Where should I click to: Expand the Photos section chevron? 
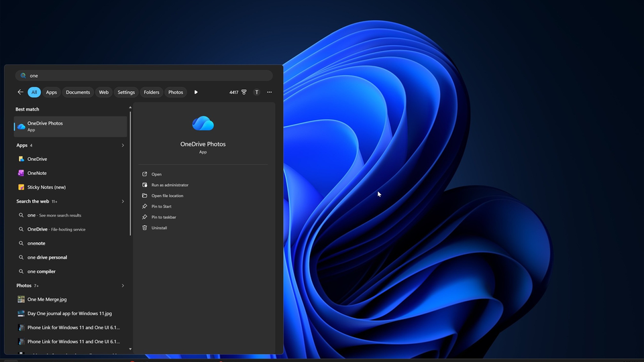123,286
